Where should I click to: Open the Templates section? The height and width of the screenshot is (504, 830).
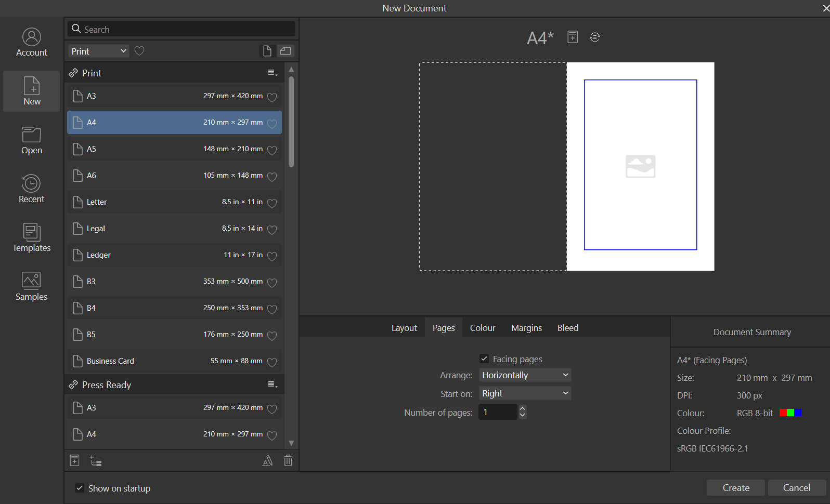(31, 237)
